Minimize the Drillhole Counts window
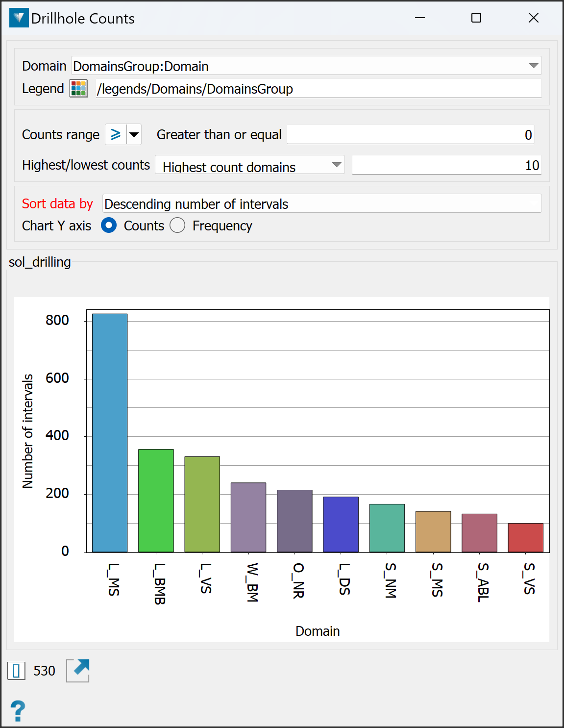This screenshot has height=728, width=564. [419, 18]
